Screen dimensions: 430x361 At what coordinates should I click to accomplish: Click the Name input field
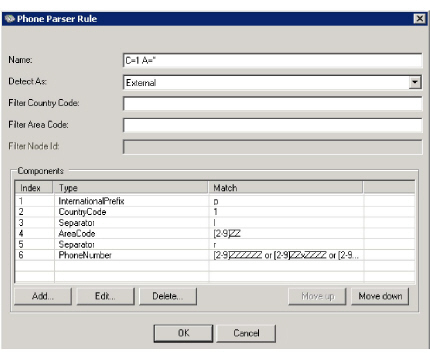(x=272, y=61)
